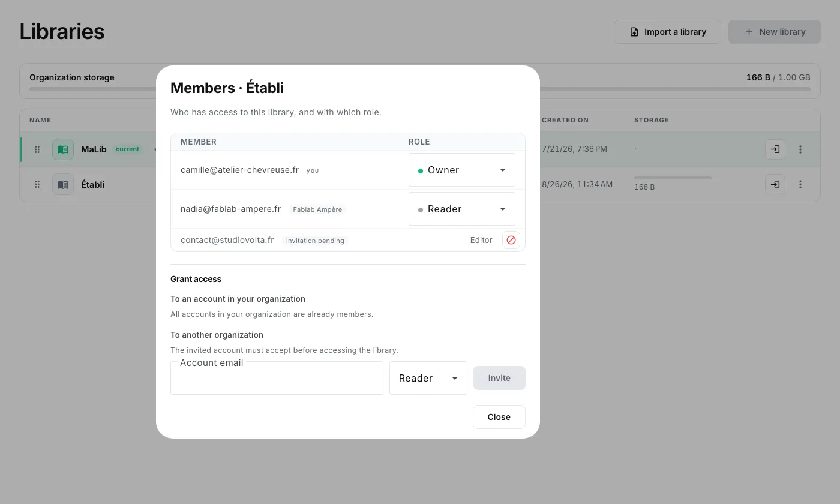Viewport: 840px width, 504px height.
Task: Open the MaLib row more options menu
Action: click(x=800, y=149)
